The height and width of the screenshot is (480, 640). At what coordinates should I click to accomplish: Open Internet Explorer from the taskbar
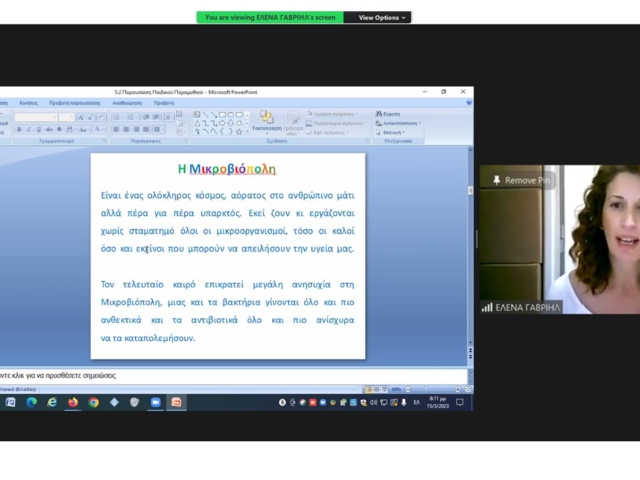click(52, 402)
